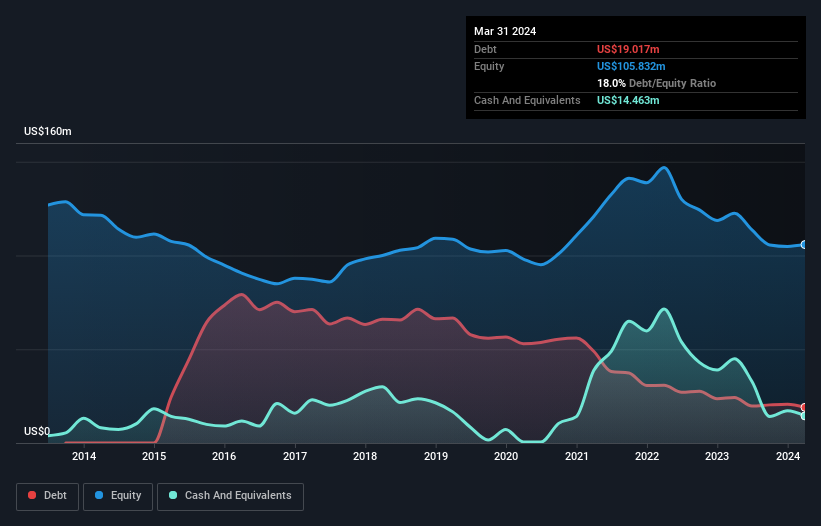Click the 2021 x-axis label
Viewport: 821px width, 526px height.
pyautogui.click(x=576, y=456)
